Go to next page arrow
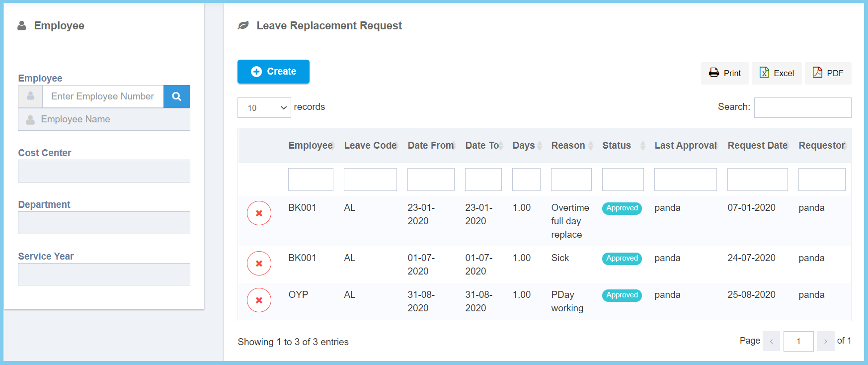Screen dimensions: 868x365 pyautogui.click(x=825, y=341)
